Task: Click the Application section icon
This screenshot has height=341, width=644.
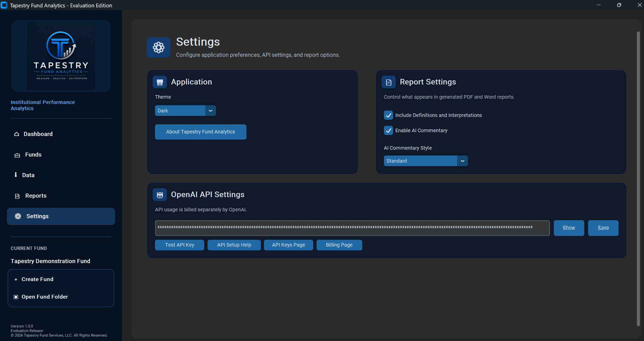Action: [160, 82]
